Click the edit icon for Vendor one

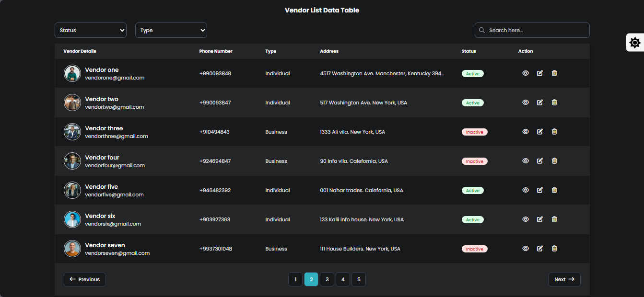540,73
